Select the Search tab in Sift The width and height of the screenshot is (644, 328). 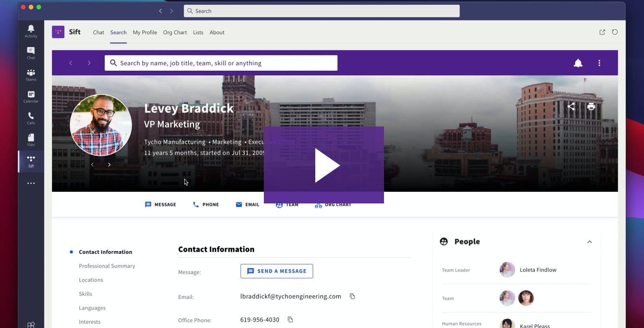click(118, 32)
